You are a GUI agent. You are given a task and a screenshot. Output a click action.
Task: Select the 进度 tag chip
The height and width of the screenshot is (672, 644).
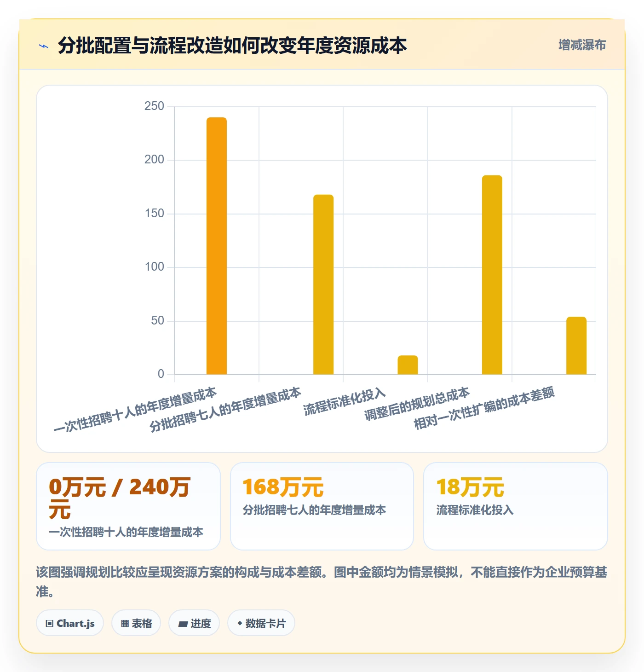194,623
